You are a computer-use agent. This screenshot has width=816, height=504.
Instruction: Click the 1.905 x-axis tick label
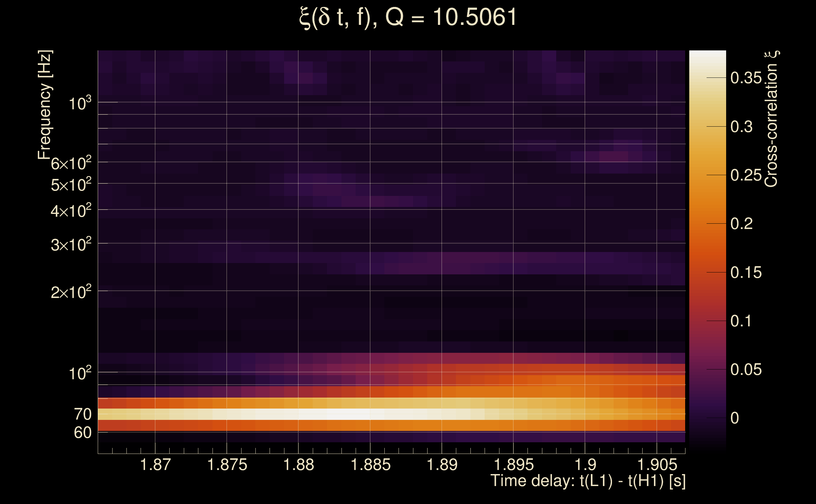tap(657, 465)
